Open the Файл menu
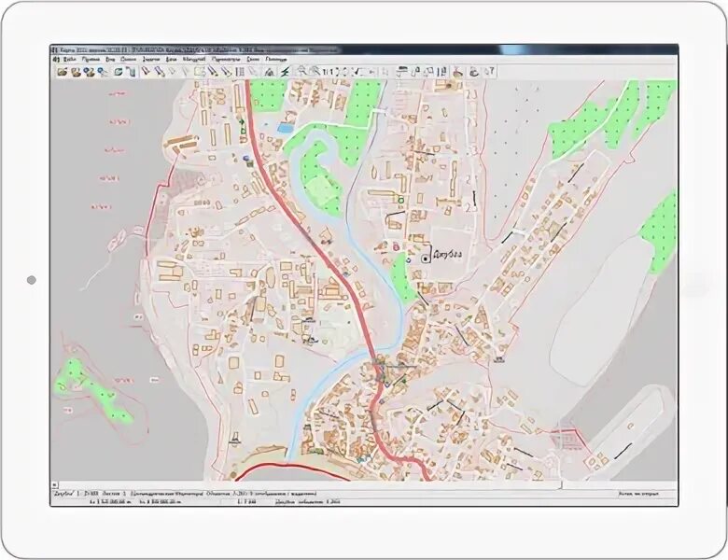 [70, 60]
